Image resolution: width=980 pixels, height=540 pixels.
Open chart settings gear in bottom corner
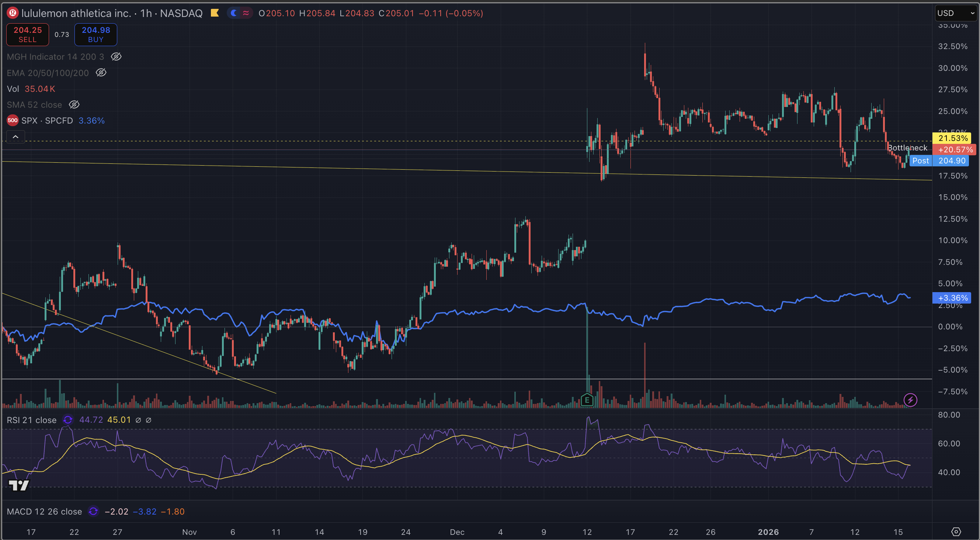click(956, 532)
